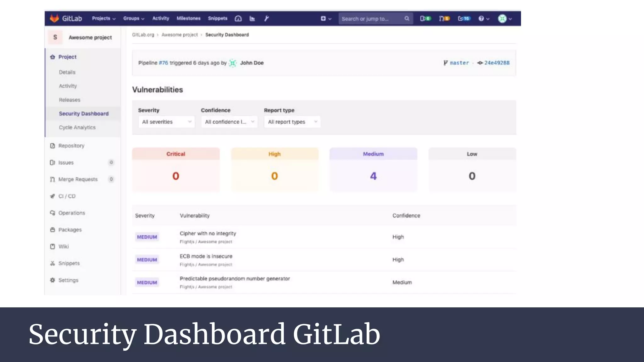The width and height of the screenshot is (644, 362).
Task: Open Snippets in top navigation
Action: click(x=218, y=19)
